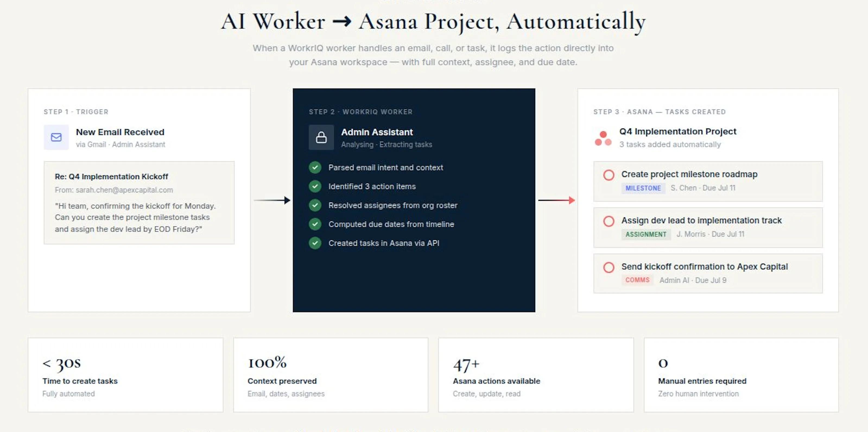
Task: Click the COMMS tag
Action: 637,280
